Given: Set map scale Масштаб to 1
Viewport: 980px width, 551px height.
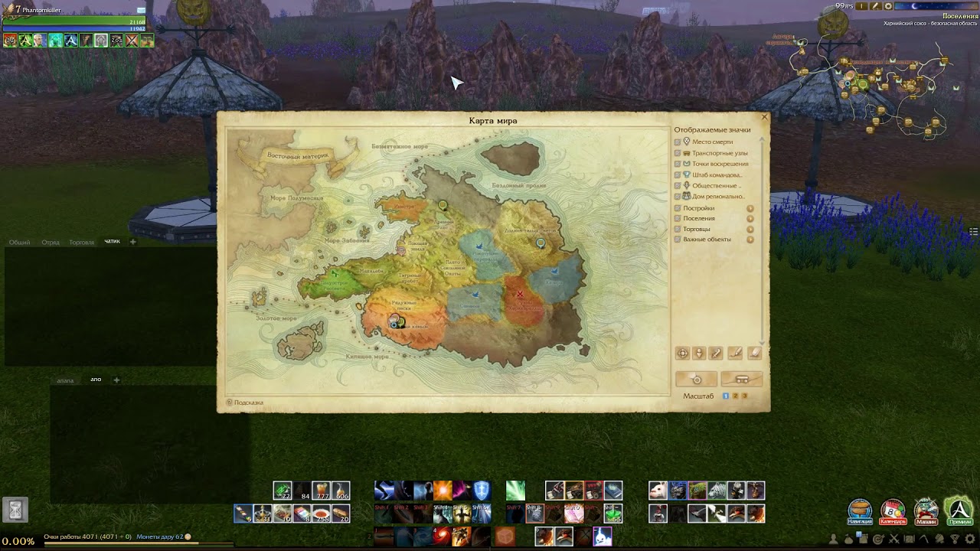Looking at the screenshot, I should point(726,396).
